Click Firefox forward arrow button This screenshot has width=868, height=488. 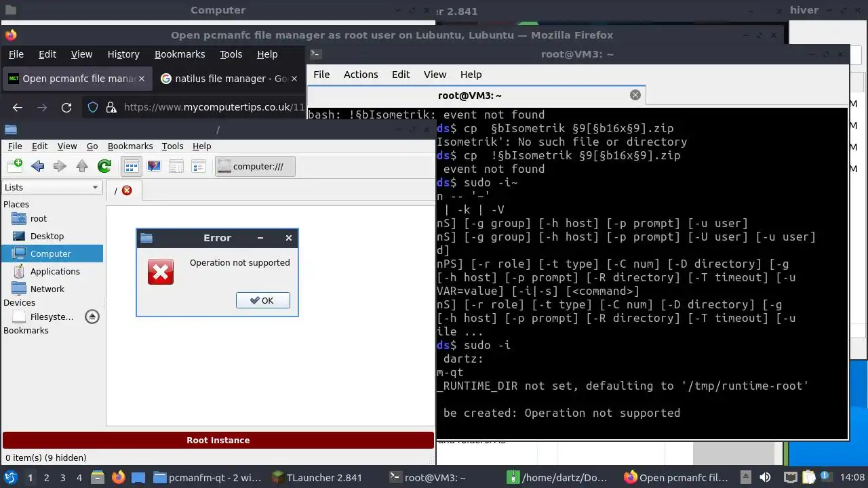(x=42, y=107)
